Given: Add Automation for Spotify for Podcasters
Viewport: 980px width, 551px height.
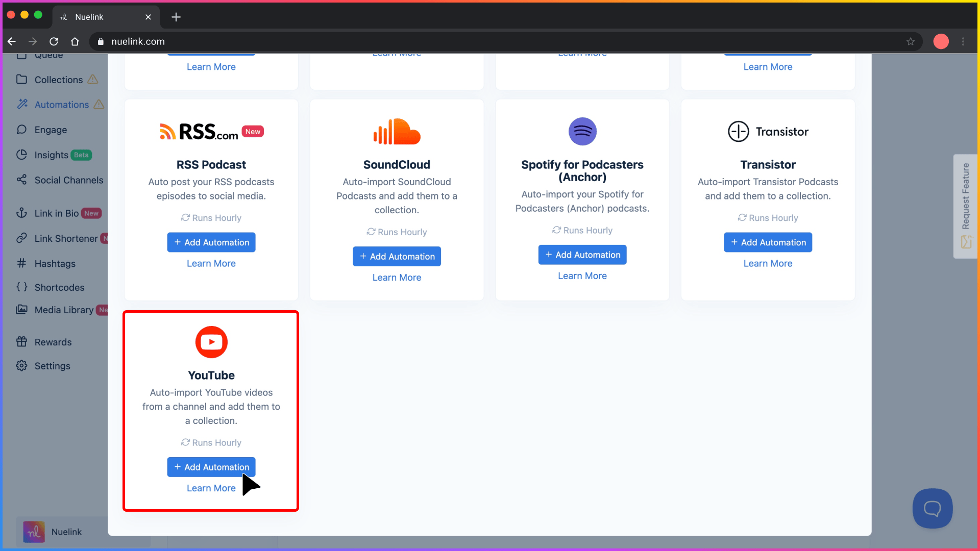Looking at the screenshot, I should point(582,255).
